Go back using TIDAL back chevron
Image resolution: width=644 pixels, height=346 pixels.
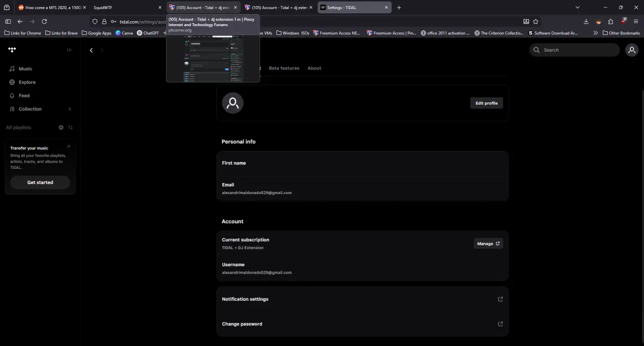click(91, 50)
